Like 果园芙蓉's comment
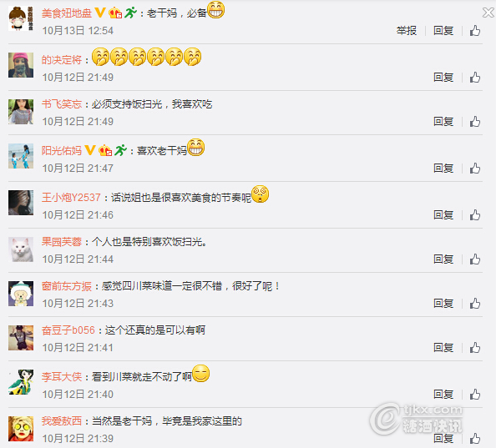 [475, 259]
